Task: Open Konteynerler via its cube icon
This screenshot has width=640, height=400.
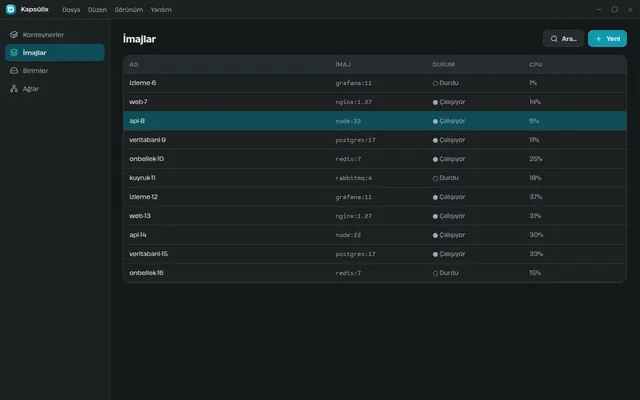Action: click(x=14, y=35)
